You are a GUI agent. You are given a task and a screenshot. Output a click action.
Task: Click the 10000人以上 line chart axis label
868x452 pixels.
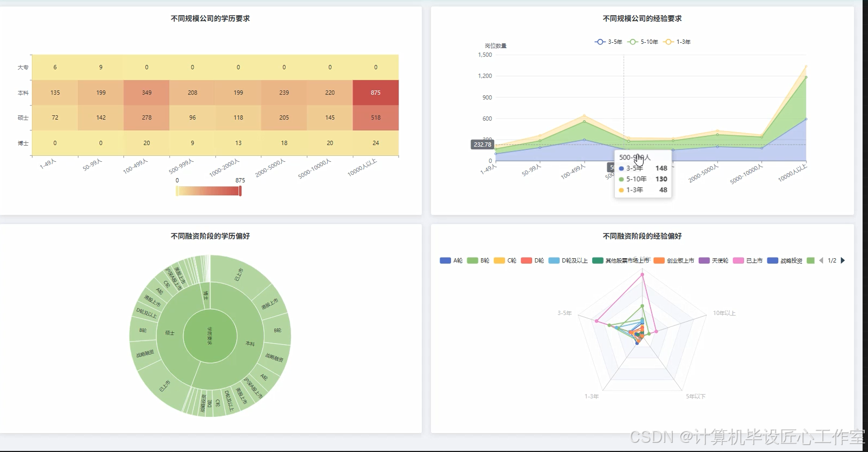pyautogui.click(x=792, y=173)
